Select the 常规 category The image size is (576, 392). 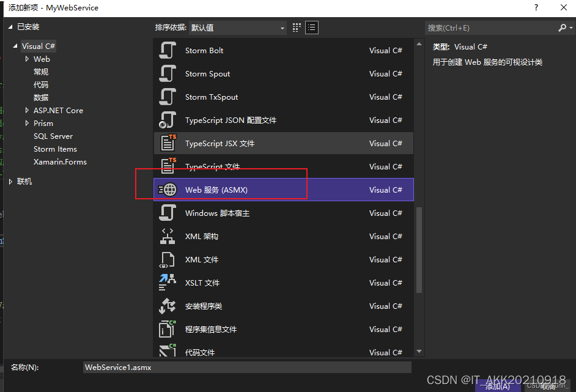point(41,72)
